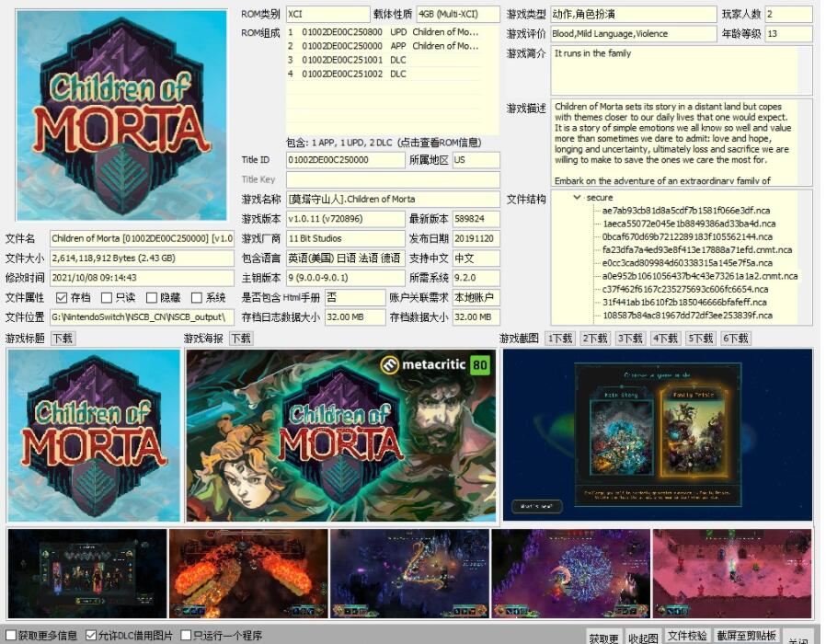Click the ROM类别 field showing XCI

point(327,14)
